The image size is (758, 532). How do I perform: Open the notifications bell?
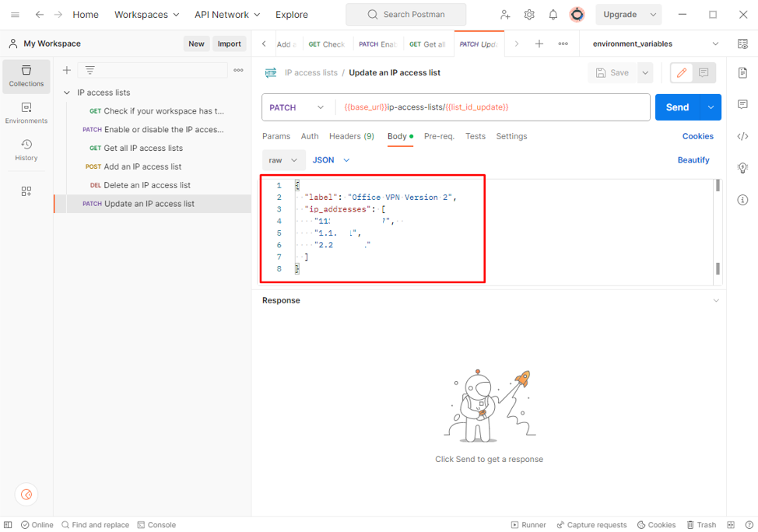(553, 15)
